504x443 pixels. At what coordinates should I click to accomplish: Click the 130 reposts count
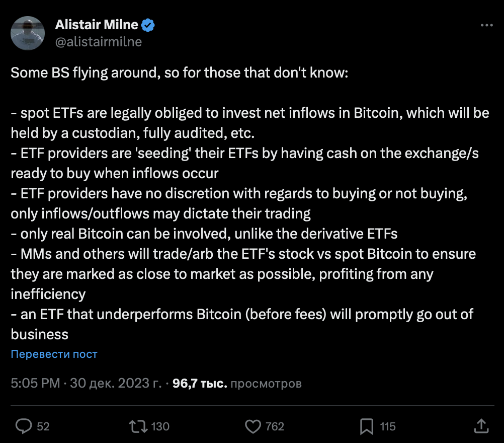[x=160, y=426]
